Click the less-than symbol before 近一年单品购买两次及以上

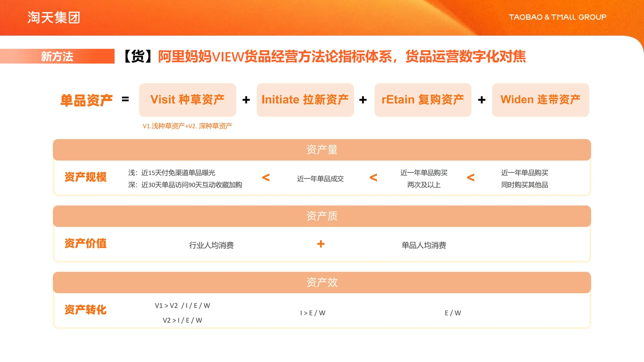[x=373, y=178]
